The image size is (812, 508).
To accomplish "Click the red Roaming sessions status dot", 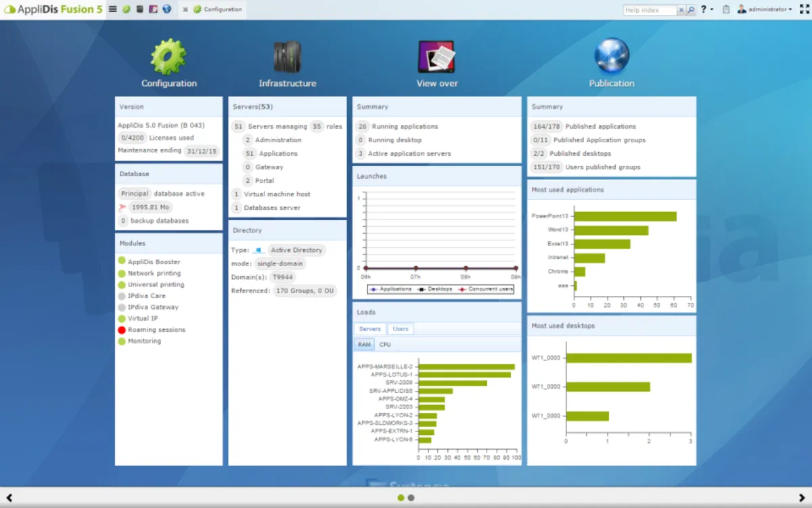I will click(122, 330).
